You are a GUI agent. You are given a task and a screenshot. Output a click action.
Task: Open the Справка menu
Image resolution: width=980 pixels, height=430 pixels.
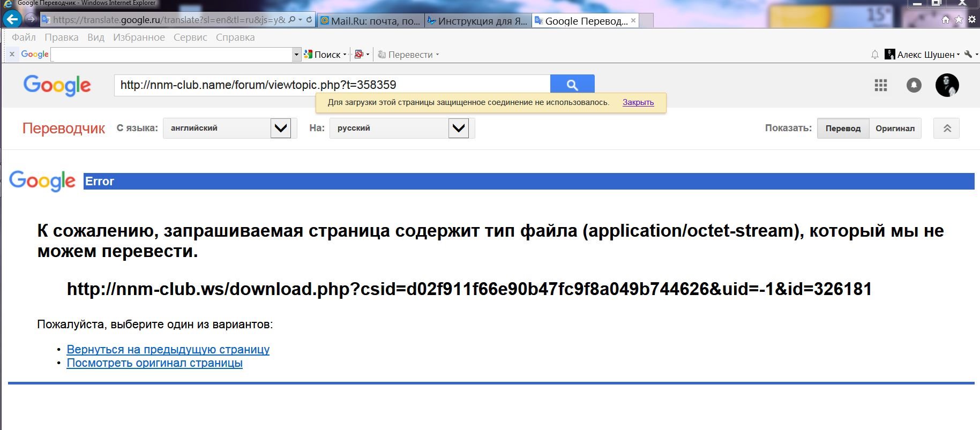click(x=235, y=37)
